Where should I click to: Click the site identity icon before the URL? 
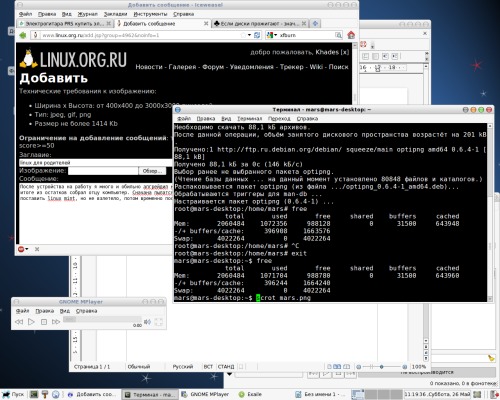pos(36,35)
